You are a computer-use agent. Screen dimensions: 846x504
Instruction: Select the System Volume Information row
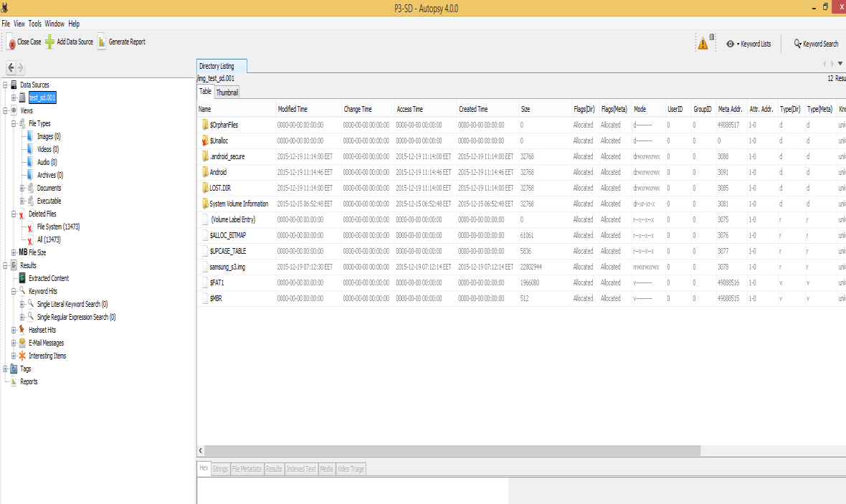(x=522, y=204)
